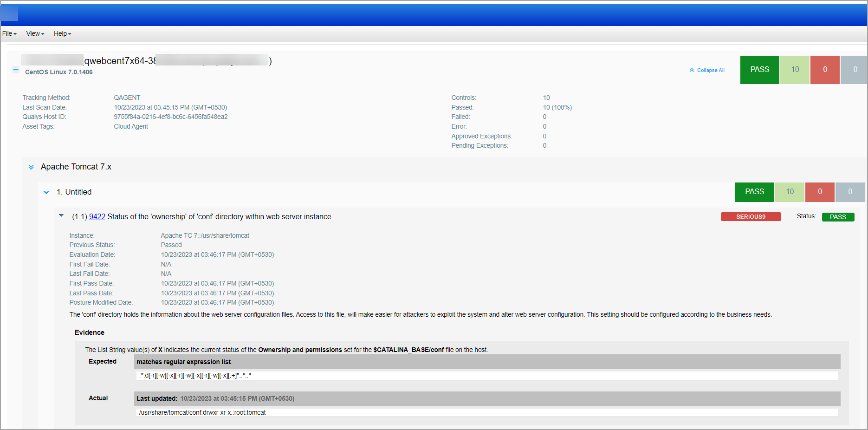The height and width of the screenshot is (430, 868).
Task: Open the View menu
Action: point(35,33)
